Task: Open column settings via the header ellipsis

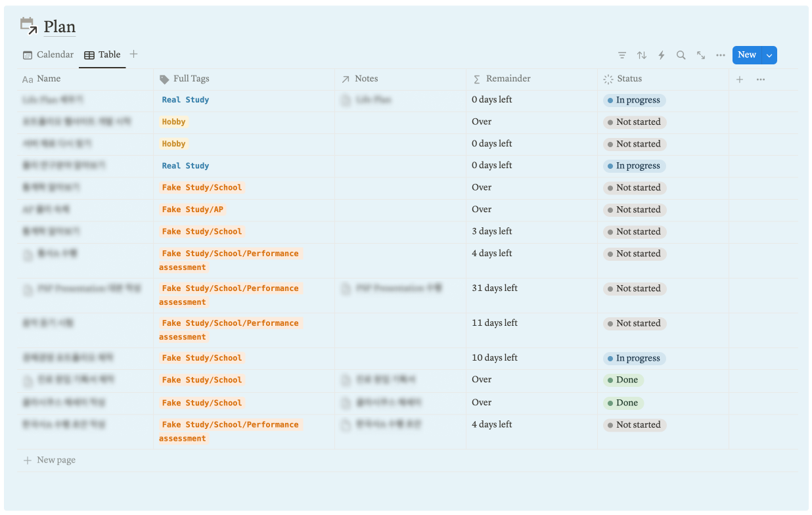Action: click(x=761, y=79)
